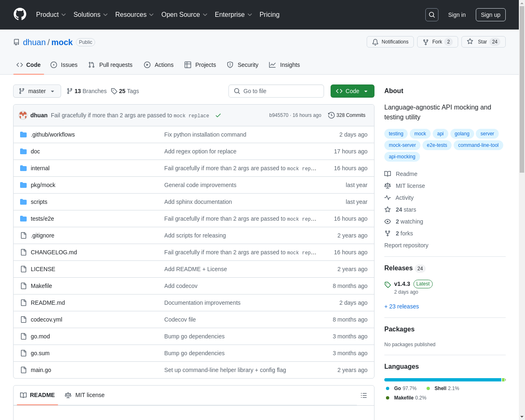Open the Actions tab
525x420 pixels.
[159, 65]
